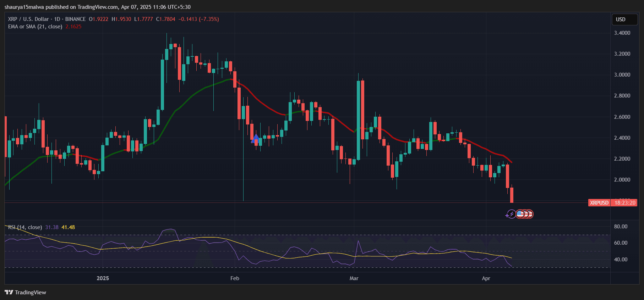
Task: Click the 18:23:20 bar countdown label
Action: click(x=625, y=203)
